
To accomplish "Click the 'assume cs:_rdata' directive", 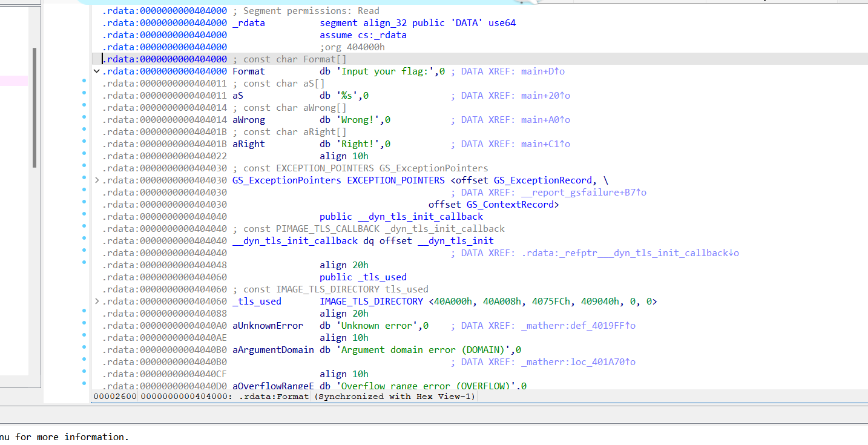I will point(363,35).
